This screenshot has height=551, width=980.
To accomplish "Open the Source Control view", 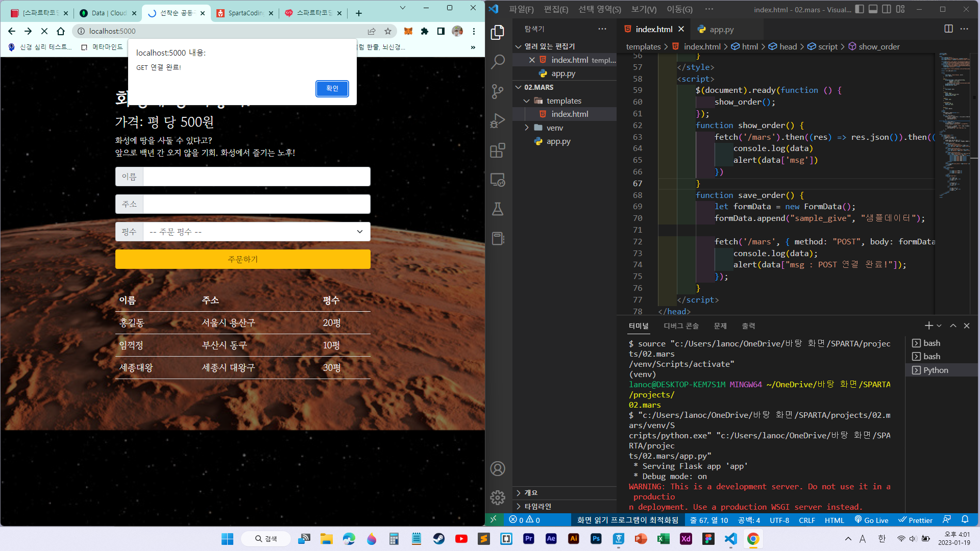I will 498,91.
